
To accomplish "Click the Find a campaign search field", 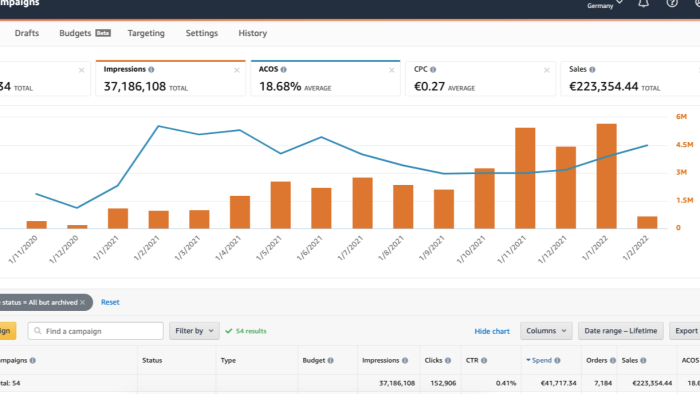I will click(96, 331).
